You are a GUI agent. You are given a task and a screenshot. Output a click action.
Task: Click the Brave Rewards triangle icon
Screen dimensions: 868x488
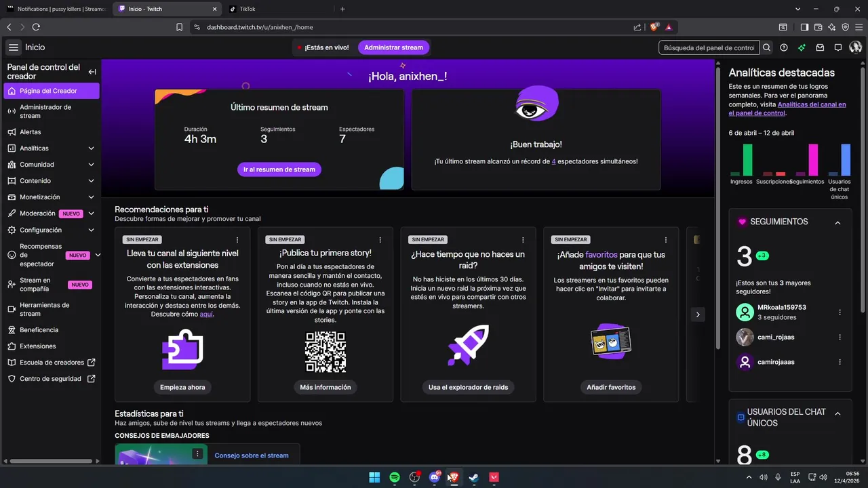[x=669, y=27]
